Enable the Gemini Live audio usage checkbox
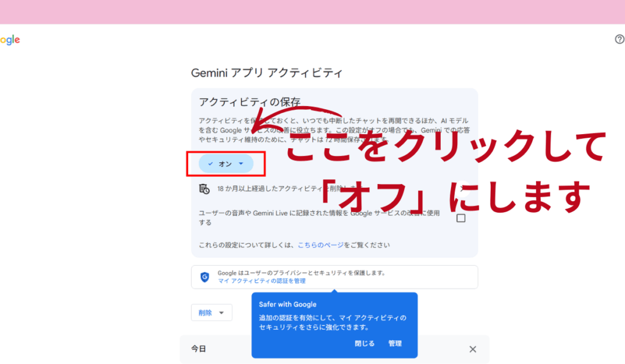The image size is (625, 364). click(461, 218)
